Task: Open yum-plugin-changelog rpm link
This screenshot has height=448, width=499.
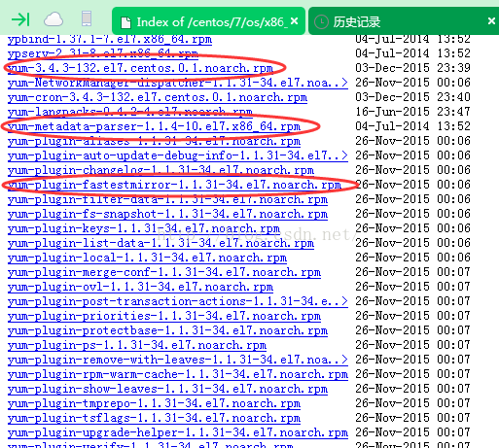Action: [x=160, y=170]
